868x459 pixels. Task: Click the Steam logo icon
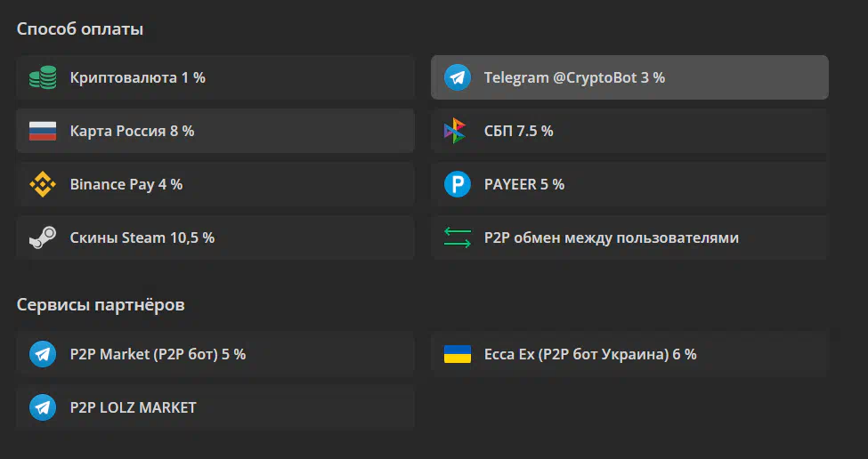tap(43, 238)
